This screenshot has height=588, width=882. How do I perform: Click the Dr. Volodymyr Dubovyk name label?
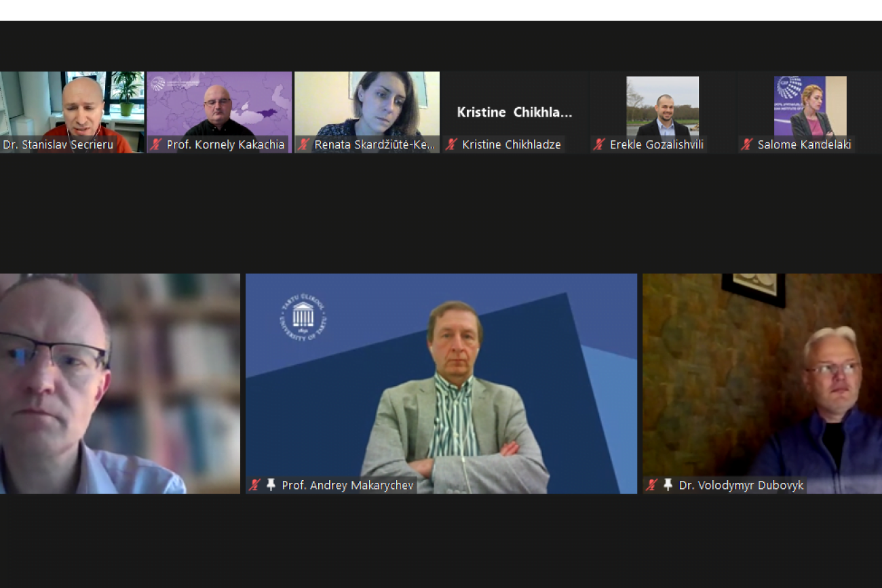(741, 486)
